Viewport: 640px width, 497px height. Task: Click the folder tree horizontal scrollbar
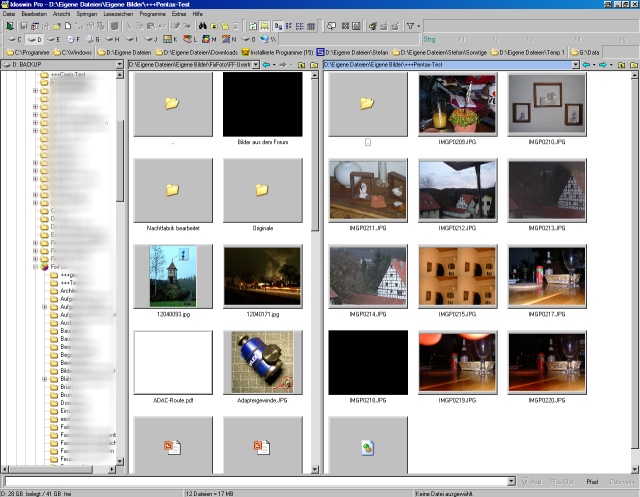59,470
